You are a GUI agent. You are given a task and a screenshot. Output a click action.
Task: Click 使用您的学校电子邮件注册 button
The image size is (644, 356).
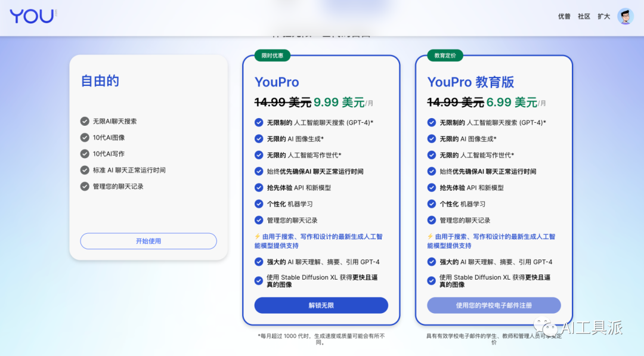[494, 305]
